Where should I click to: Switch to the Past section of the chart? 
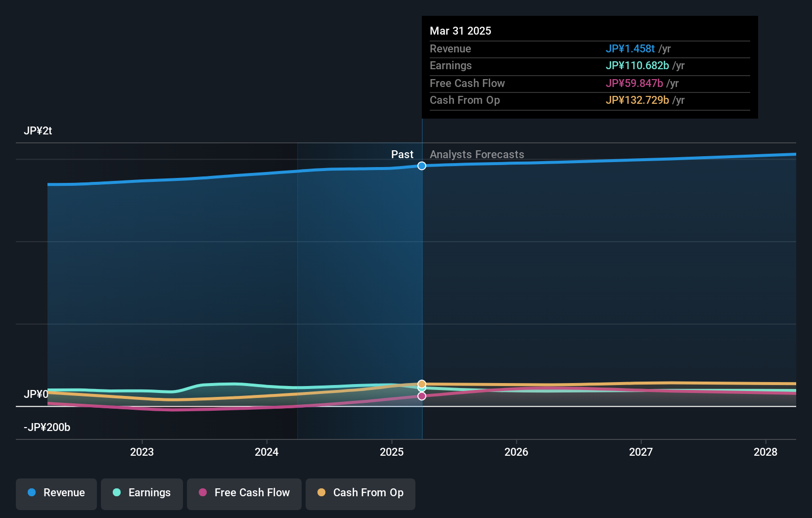tap(402, 154)
